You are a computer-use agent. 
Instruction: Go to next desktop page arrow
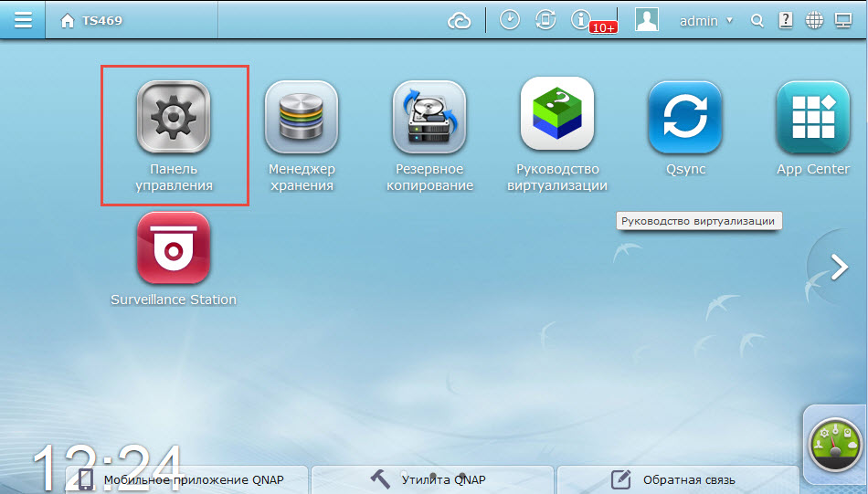point(839,268)
